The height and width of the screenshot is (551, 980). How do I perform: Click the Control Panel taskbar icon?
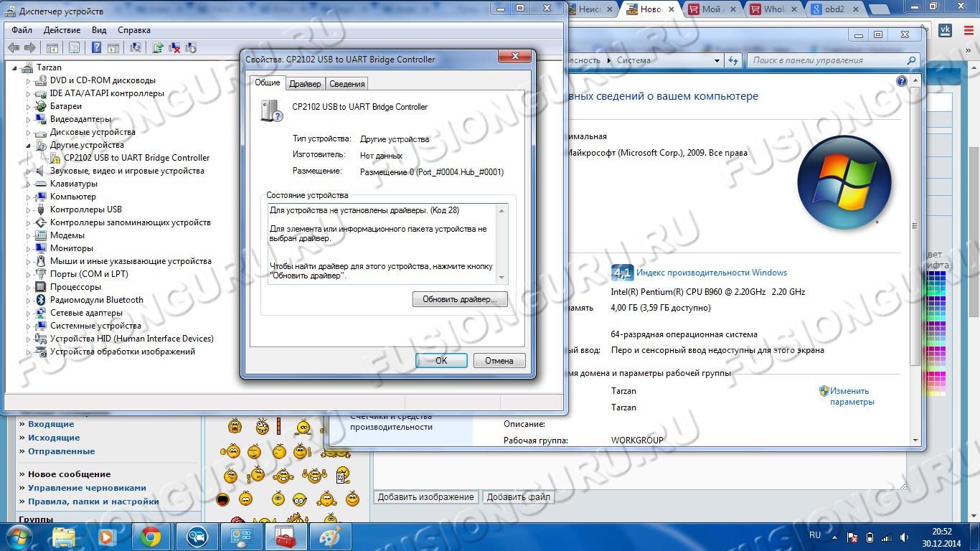pyautogui.click(x=241, y=537)
